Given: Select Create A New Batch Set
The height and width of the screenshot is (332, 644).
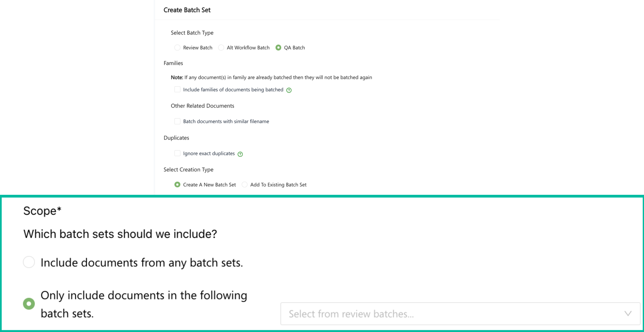Looking at the screenshot, I should coord(177,185).
